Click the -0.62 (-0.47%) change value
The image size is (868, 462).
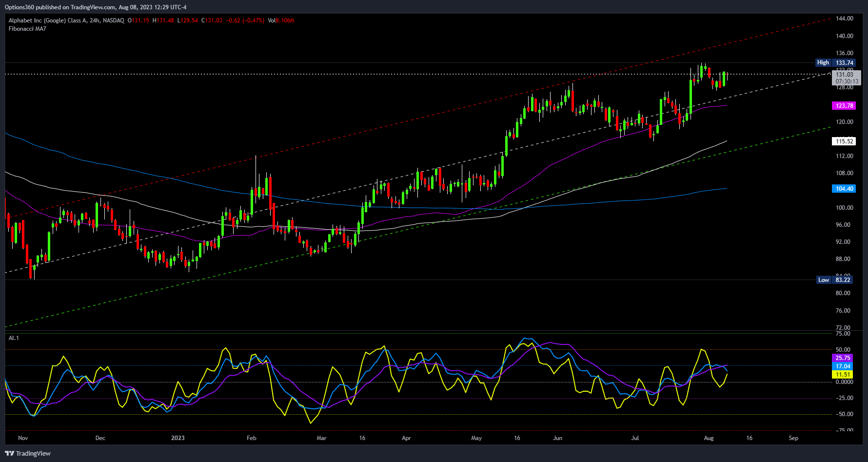[245, 20]
